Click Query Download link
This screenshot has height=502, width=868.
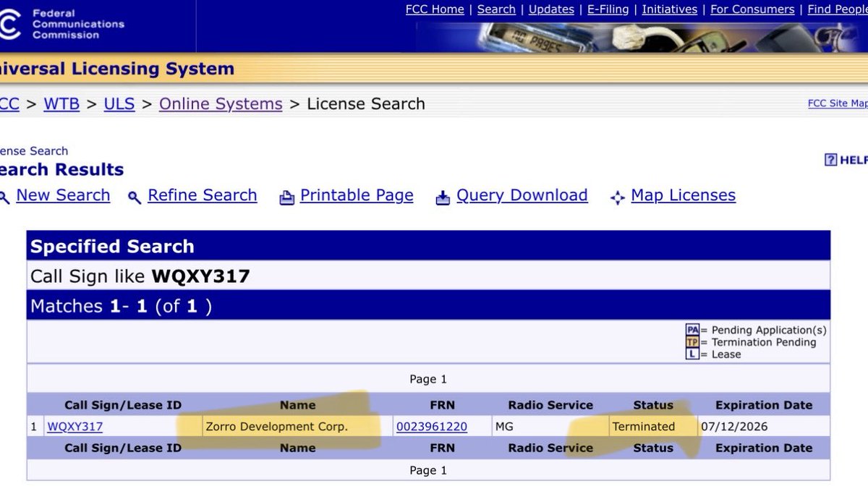tap(522, 195)
